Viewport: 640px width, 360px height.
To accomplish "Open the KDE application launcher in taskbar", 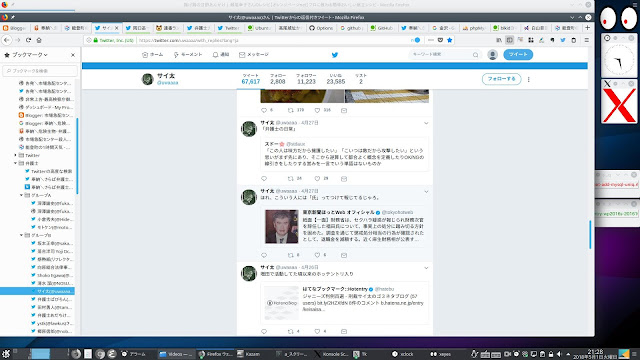I will pyautogui.click(x=6, y=354).
